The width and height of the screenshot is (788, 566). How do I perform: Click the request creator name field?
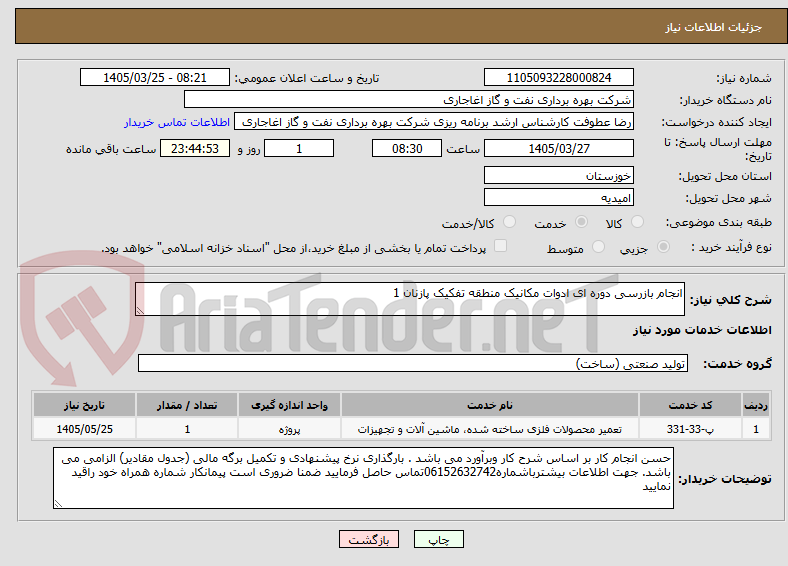click(x=434, y=122)
